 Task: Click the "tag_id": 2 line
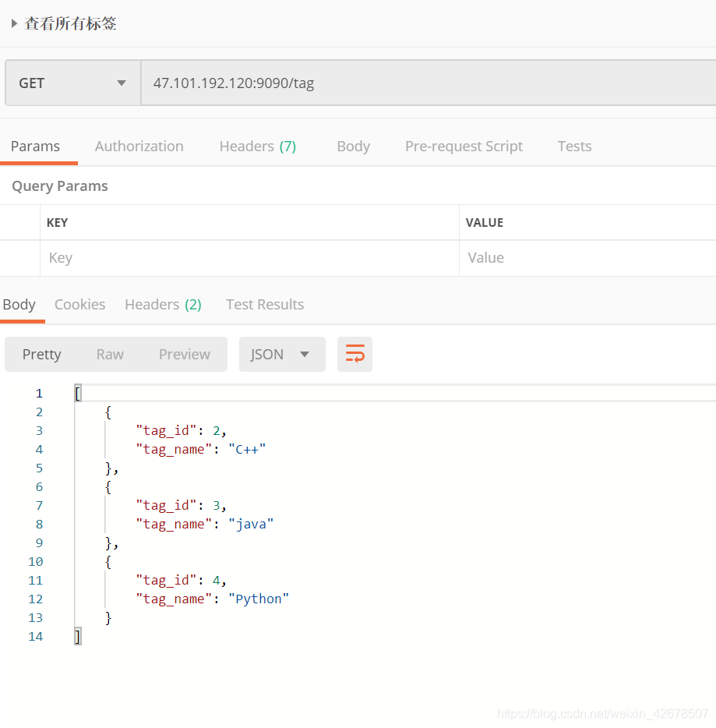click(181, 431)
